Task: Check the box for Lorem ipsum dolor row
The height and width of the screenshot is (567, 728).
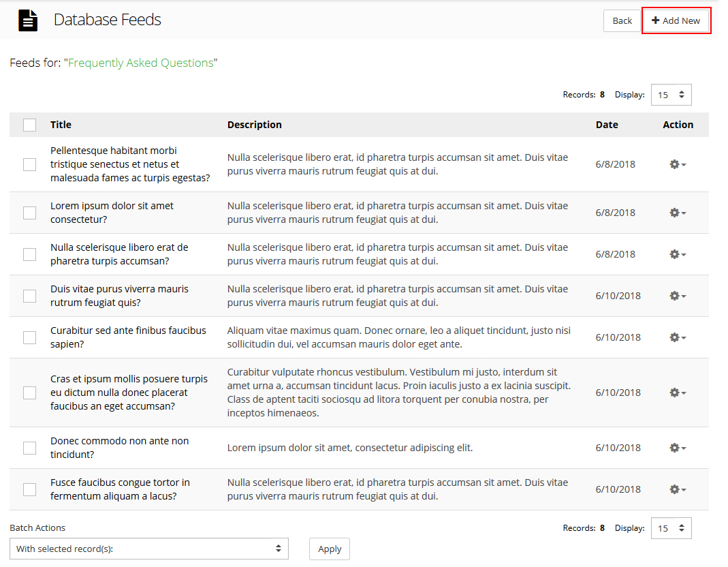Action: [x=29, y=213]
